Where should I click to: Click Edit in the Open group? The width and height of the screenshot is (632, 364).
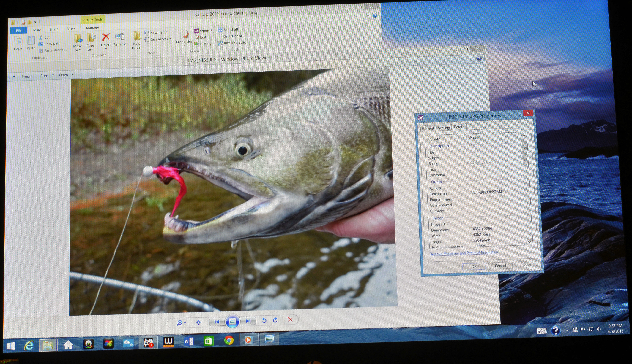pos(201,37)
